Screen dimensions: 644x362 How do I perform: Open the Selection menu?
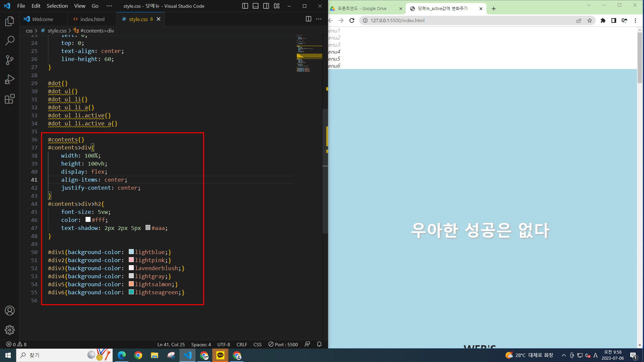coord(57,6)
